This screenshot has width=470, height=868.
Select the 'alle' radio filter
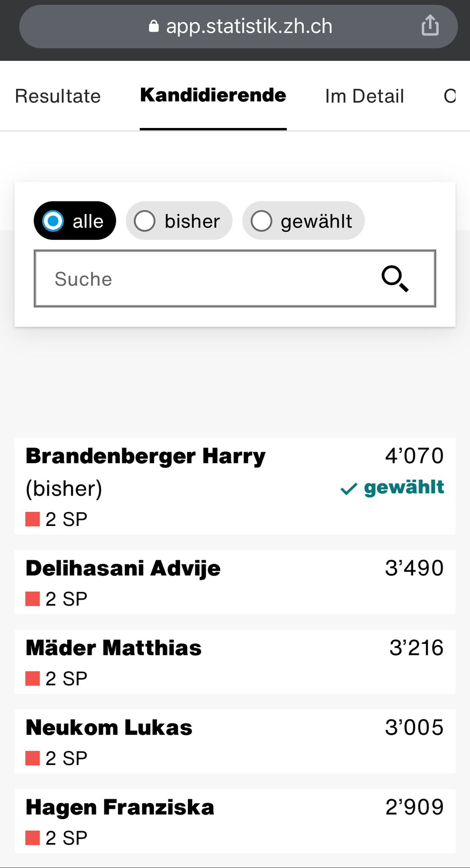pyautogui.click(x=53, y=221)
